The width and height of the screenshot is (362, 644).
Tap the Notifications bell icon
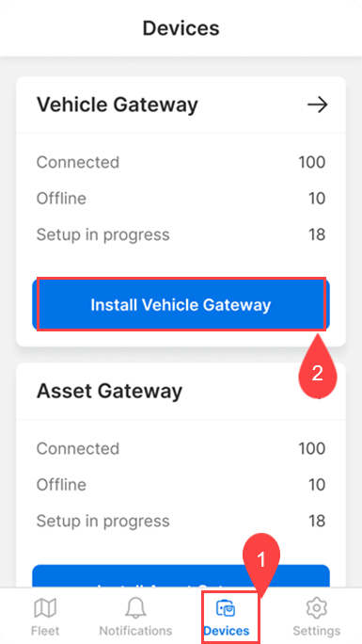coord(135,608)
